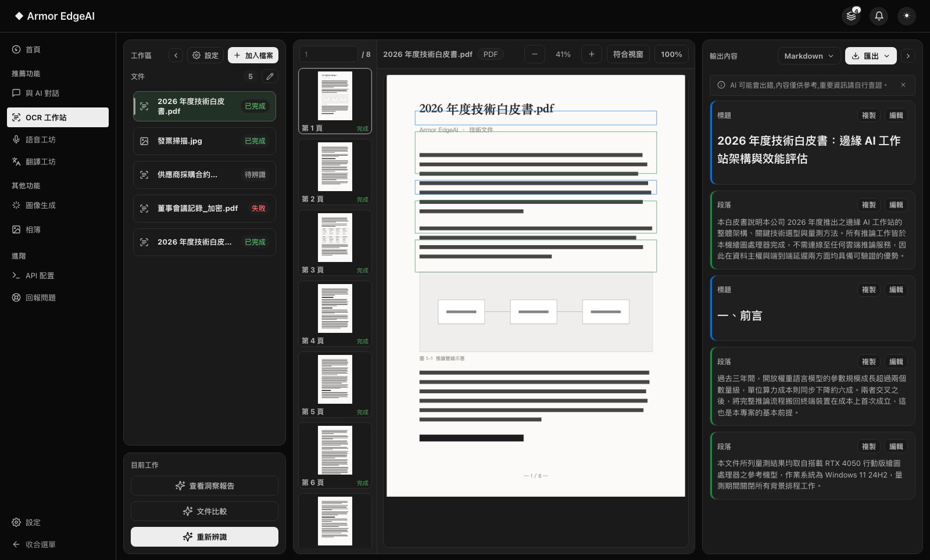Open 設定 at the sidebar bottom
The height and width of the screenshot is (560, 930).
click(x=58, y=522)
